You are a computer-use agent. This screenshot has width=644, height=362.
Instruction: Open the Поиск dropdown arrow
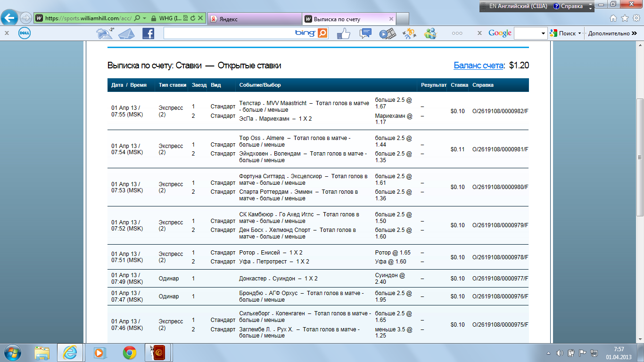click(579, 33)
